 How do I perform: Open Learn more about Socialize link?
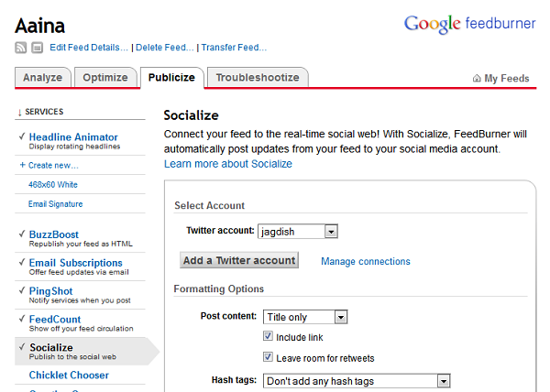(x=228, y=164)
